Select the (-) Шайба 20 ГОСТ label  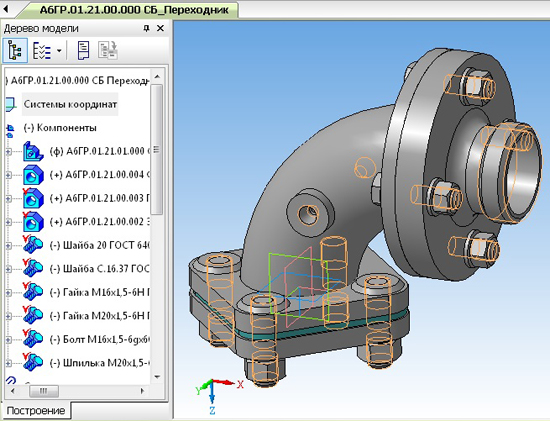click(100, 245)
